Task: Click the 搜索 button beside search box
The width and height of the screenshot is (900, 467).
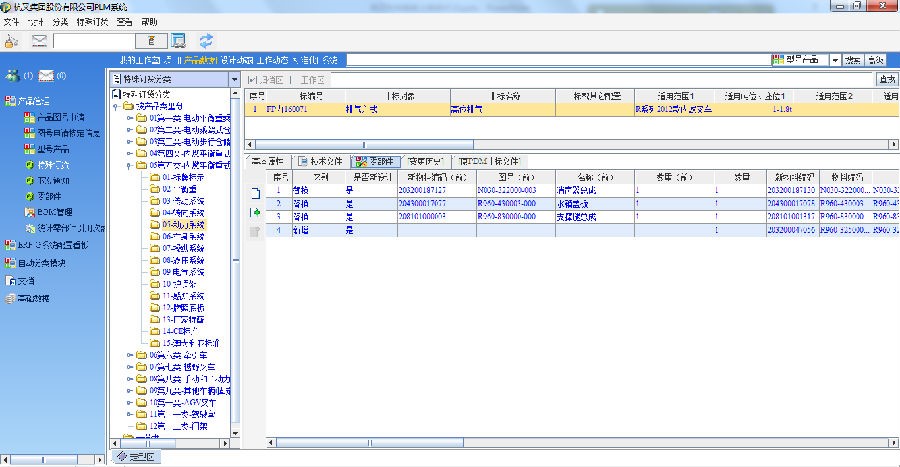Action: coord(853,60)
